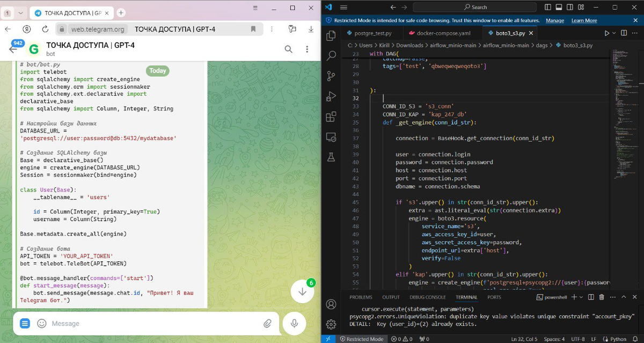Viewport: 644px width, 343px height.
Task: Expand browser tab list dropdown chevron
Action: (20, 12)
